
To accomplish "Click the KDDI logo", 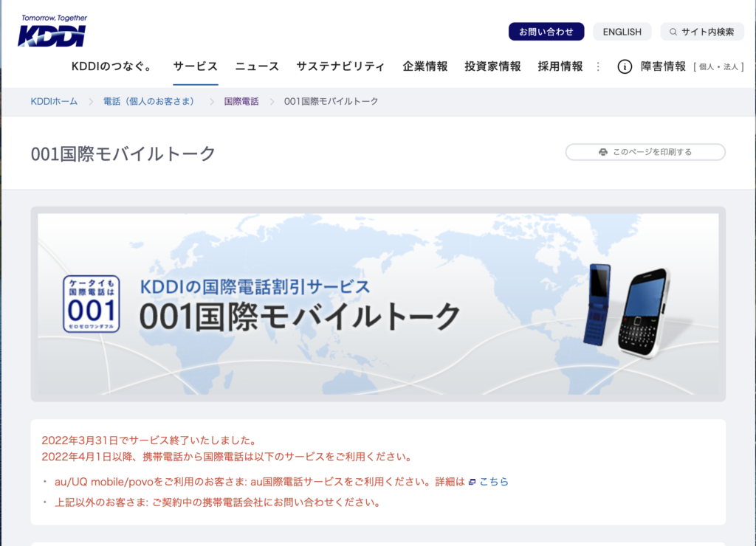I will 52,32.
